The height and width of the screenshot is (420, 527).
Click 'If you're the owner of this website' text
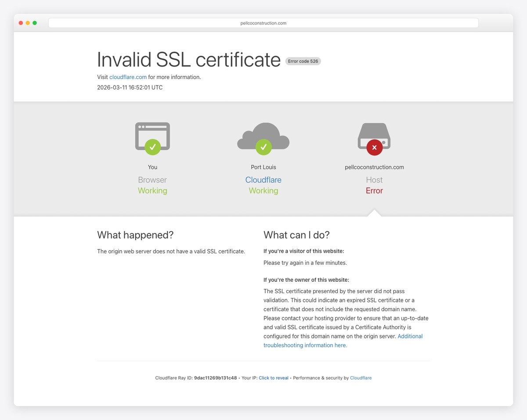(x=306, y=280)
